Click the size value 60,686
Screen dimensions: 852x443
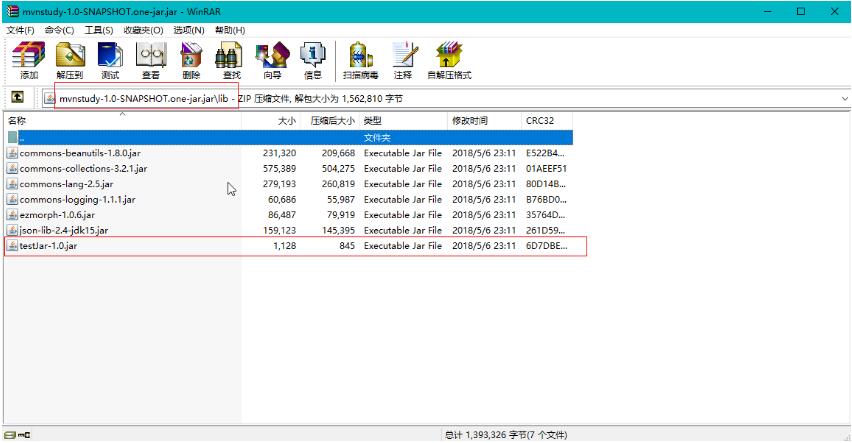click(x=282, y=199)
